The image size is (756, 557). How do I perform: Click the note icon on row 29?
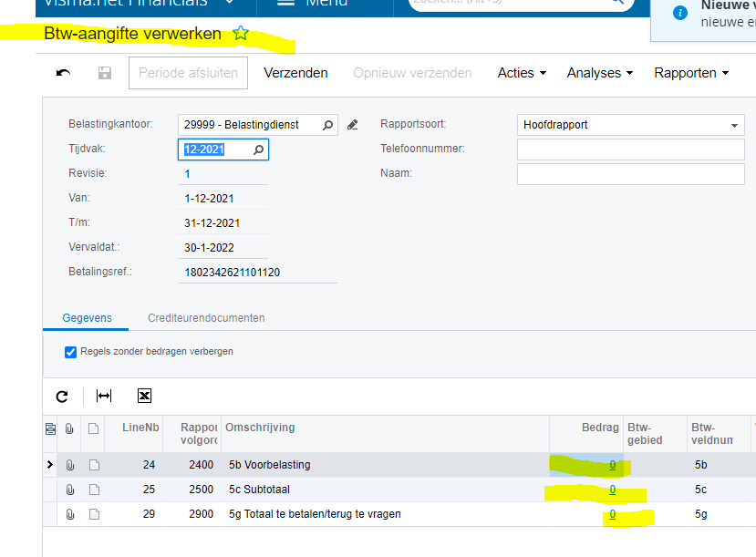click(x=95, y=514)
